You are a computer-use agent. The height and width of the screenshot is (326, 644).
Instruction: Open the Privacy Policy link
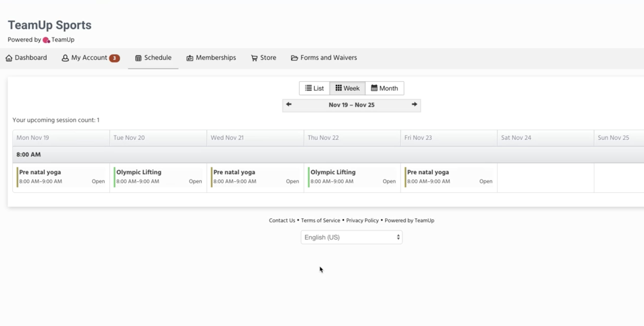[x=362, y=220]
